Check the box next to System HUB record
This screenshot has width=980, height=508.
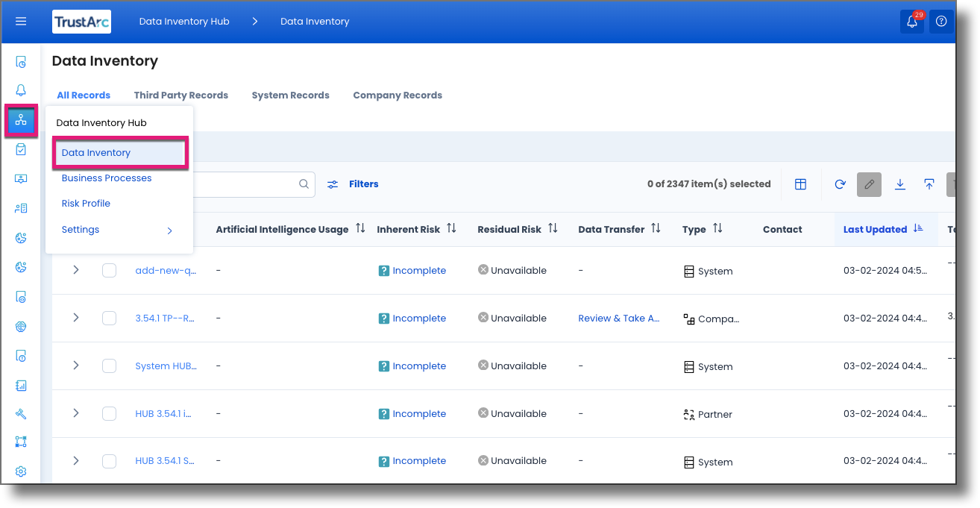(x=110, y=366)
